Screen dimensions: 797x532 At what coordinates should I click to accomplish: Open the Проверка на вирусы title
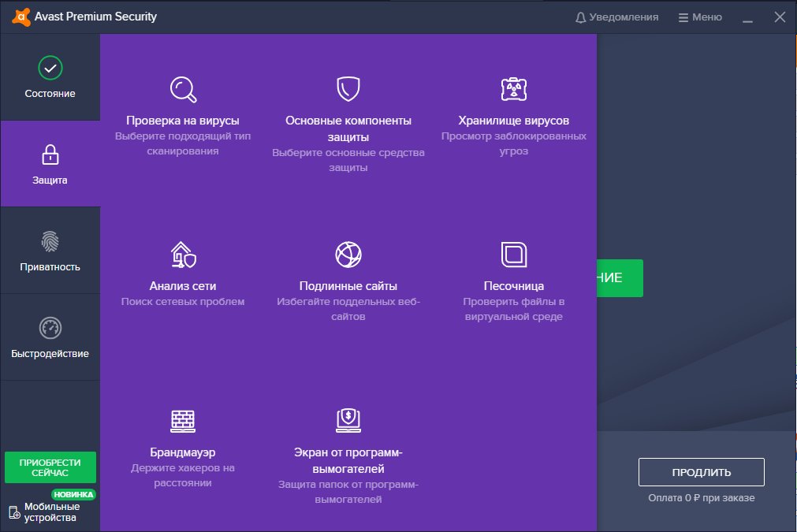tap(183, 121)
